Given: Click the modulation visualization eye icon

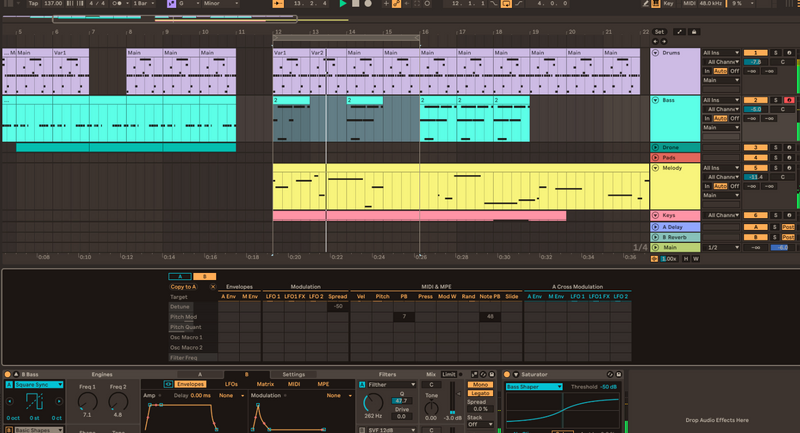Looking at the screenshot, I should [168, 384].
